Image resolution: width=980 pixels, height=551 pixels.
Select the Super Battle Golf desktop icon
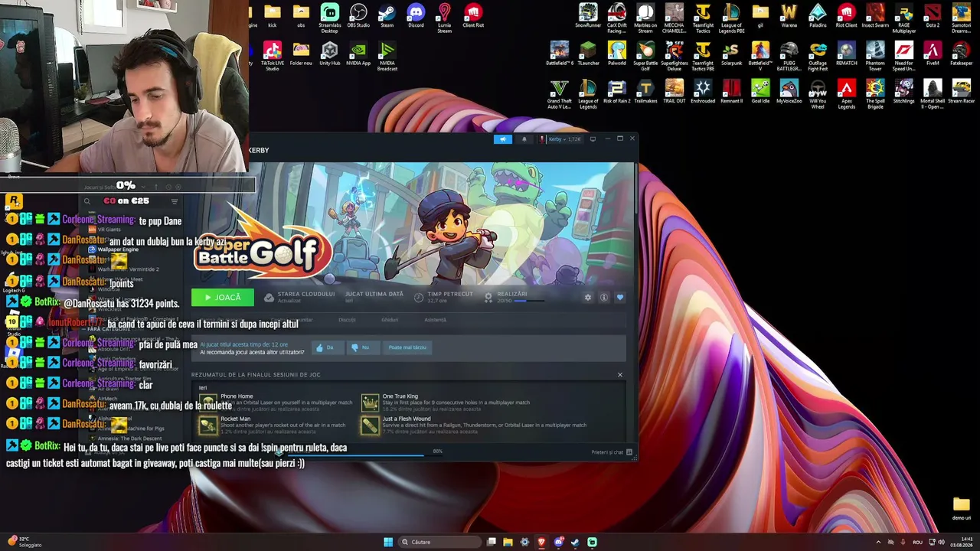(x=645, y=56)
